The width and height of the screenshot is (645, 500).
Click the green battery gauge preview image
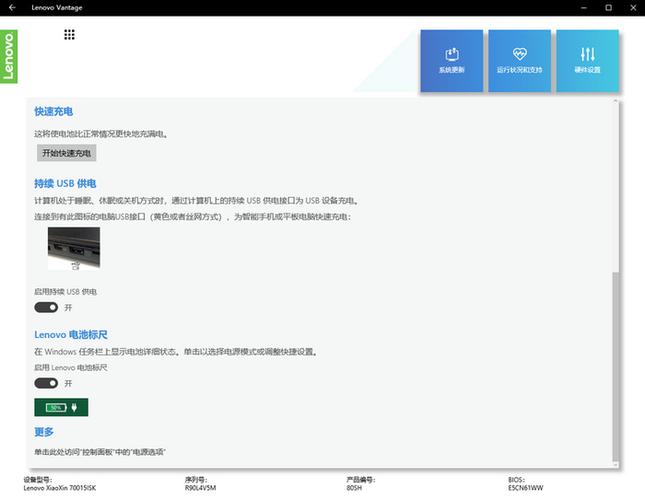coord(61,407)
